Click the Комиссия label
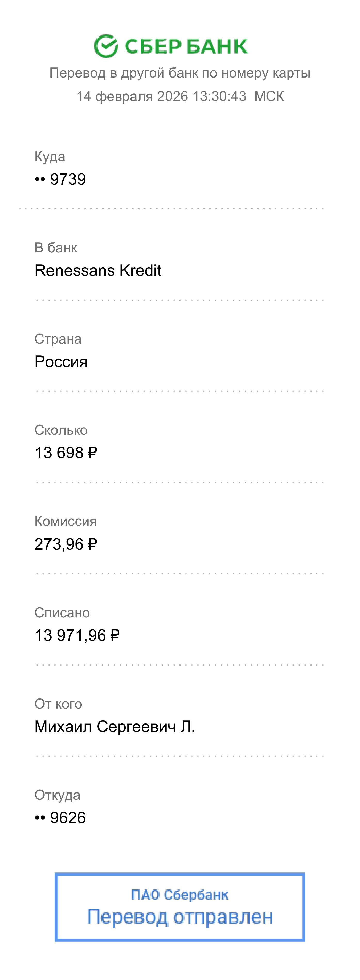360x980 pixels. [66, 522]
